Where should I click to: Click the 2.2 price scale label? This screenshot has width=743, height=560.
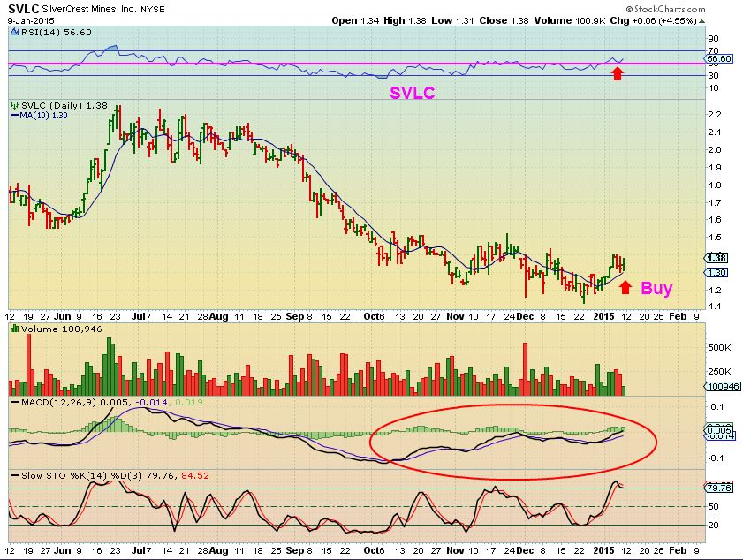click(714, 115)
